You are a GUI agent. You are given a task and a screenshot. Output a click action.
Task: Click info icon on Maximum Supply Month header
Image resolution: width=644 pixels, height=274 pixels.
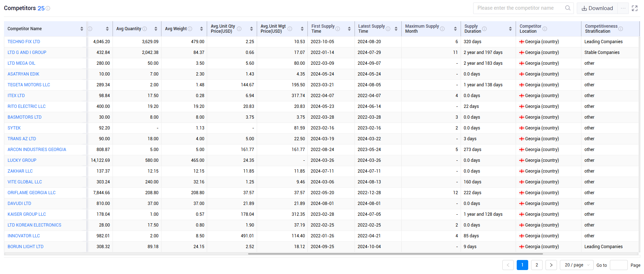[442, 29]
